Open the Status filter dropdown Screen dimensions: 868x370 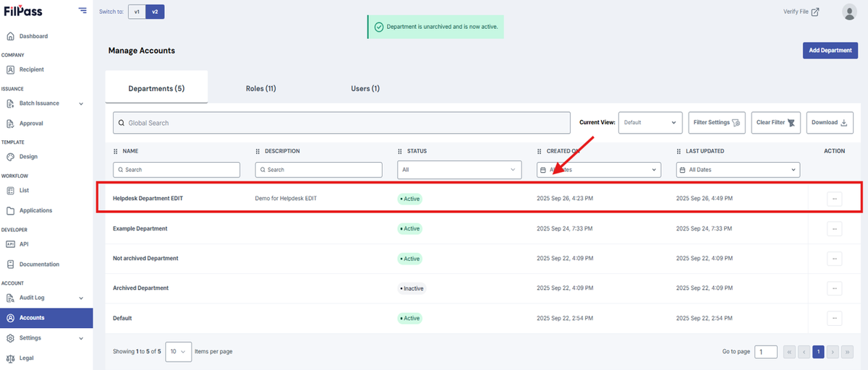[459, 170]
